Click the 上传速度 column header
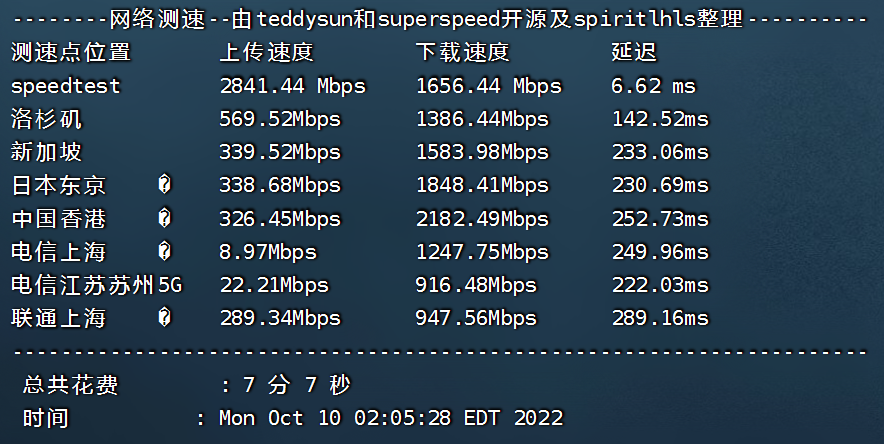The height and width of the screenshot is (444, 884). point(266,52)
